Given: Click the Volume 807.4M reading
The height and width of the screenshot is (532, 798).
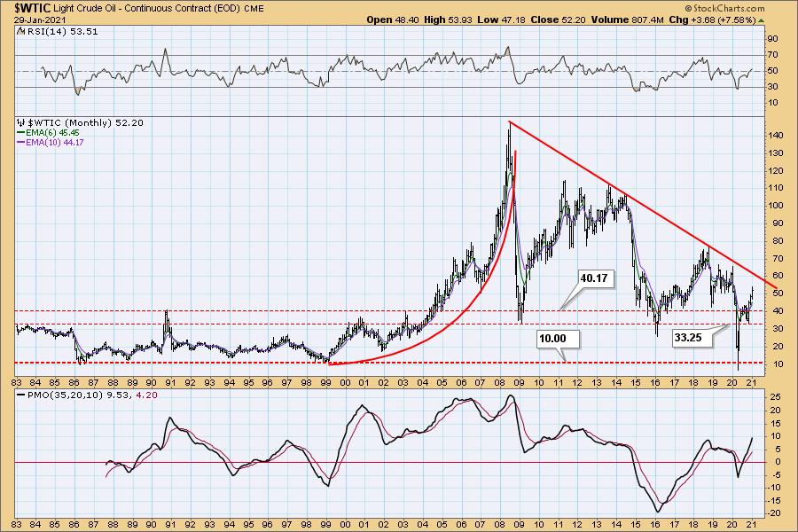Looking at the screenshot, I should [628, 20].
